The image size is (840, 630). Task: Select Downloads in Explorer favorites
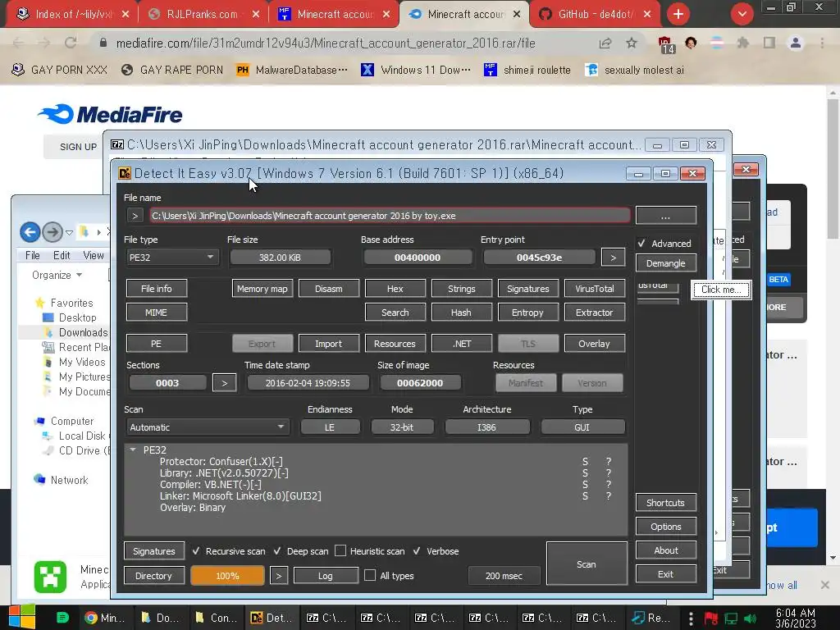pyautogui.click(x=83, y=332)
